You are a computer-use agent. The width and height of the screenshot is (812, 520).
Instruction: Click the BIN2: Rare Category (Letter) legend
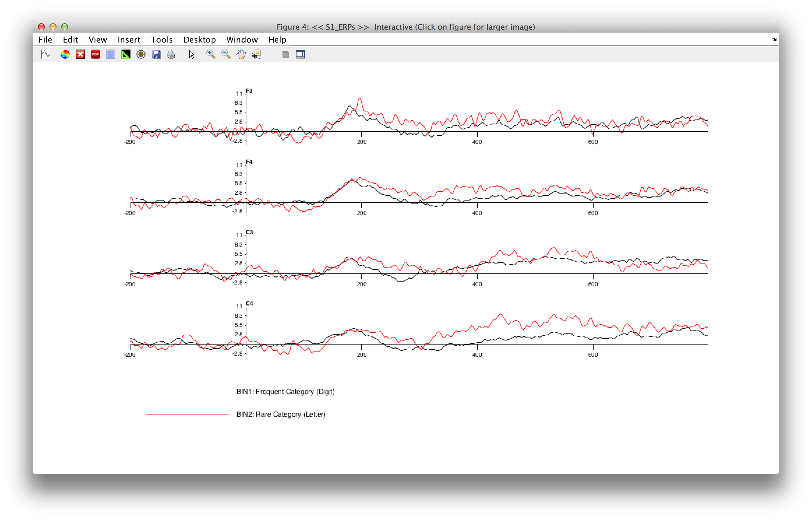click(x=281, y=414)
